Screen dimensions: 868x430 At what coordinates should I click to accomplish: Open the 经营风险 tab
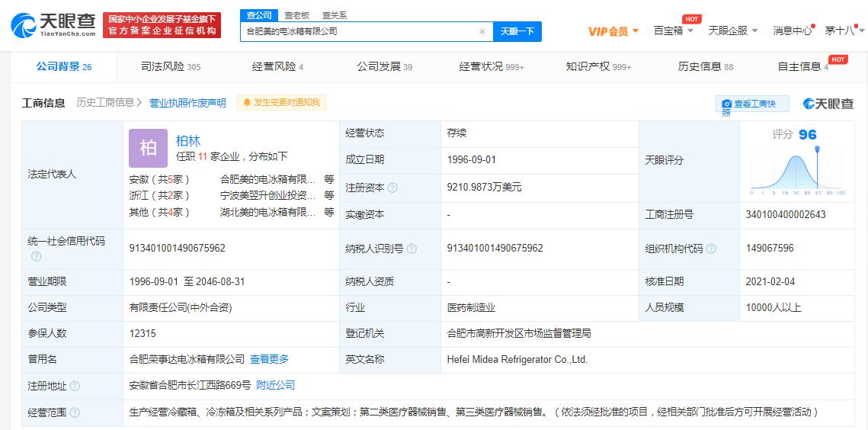[x=277, y=67]
